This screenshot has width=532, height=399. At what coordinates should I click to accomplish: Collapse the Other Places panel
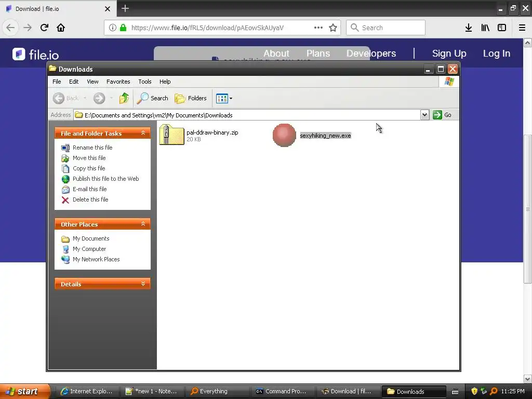(143, 224)
